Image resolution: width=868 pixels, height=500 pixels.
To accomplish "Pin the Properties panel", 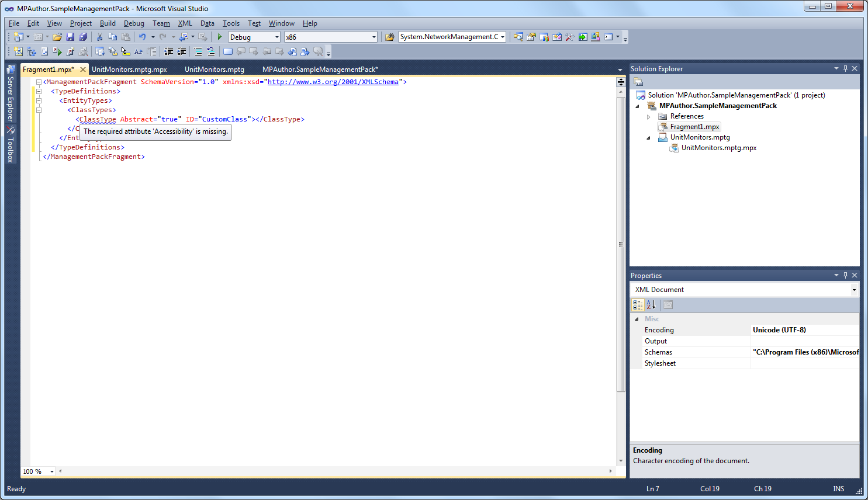I will pos(845,275).
